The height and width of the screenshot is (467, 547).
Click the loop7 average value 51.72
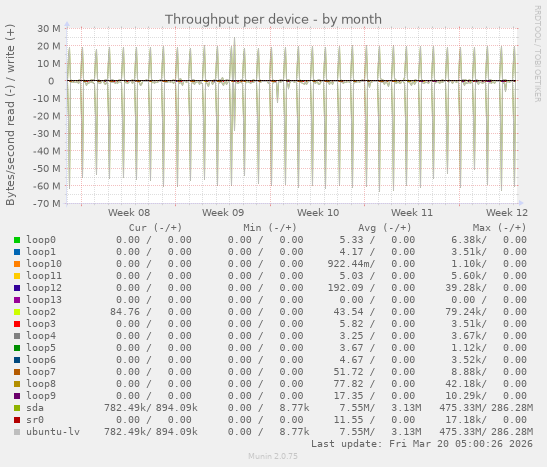tap(348, 372)
